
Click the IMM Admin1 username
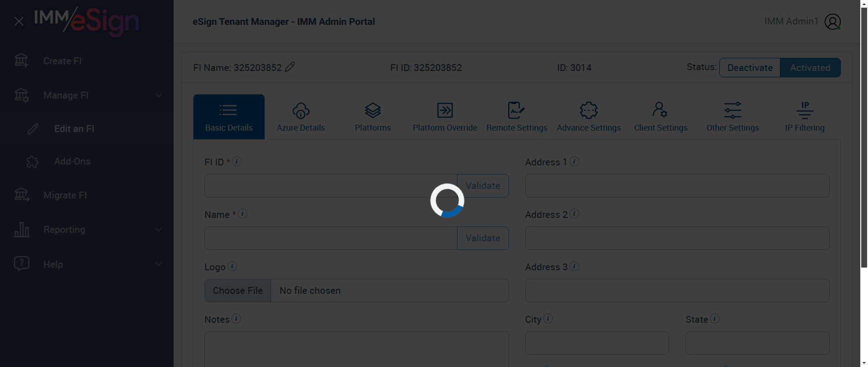tap(791, 21)
